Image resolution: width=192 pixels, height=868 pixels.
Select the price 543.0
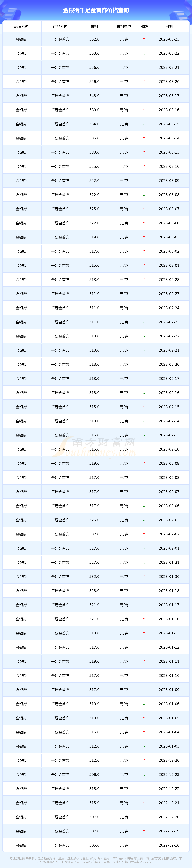(x=94, y=96)
